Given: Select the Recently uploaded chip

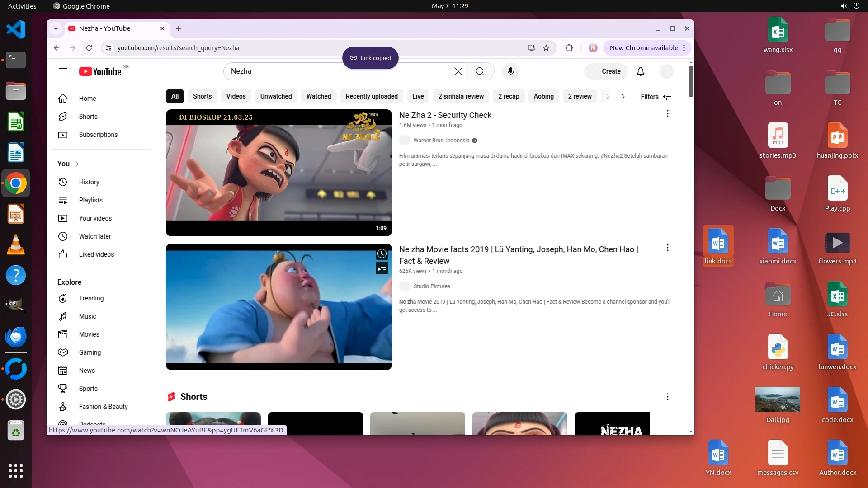Looking at the screenshot, I should [371, 96].
